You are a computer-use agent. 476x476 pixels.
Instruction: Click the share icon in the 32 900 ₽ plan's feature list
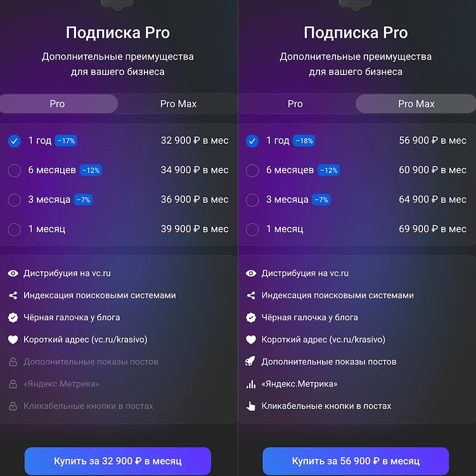(13, 295)
